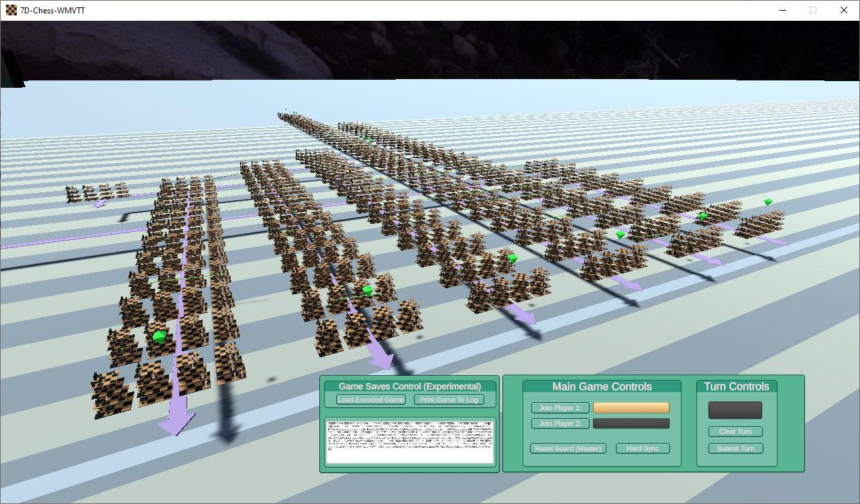Select the dark Player 2 color bar
Viewport: 860px width, 504px height.
point(631,424)
